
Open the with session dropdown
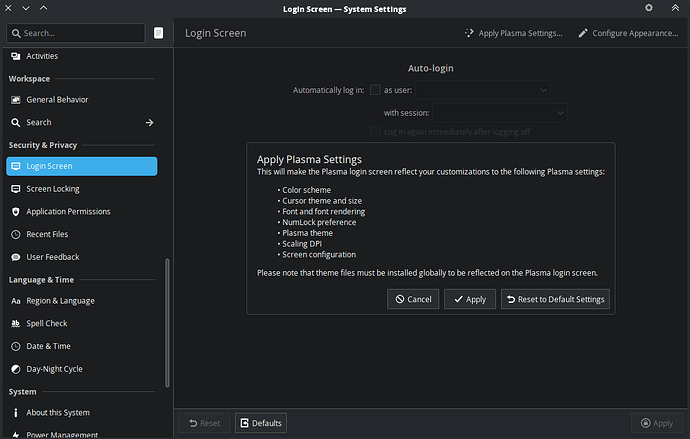475,113
